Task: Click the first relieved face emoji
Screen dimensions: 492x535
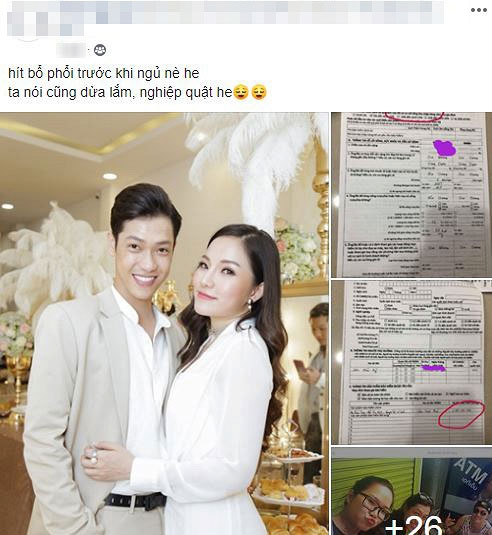Action: click(x=241, y=92)
